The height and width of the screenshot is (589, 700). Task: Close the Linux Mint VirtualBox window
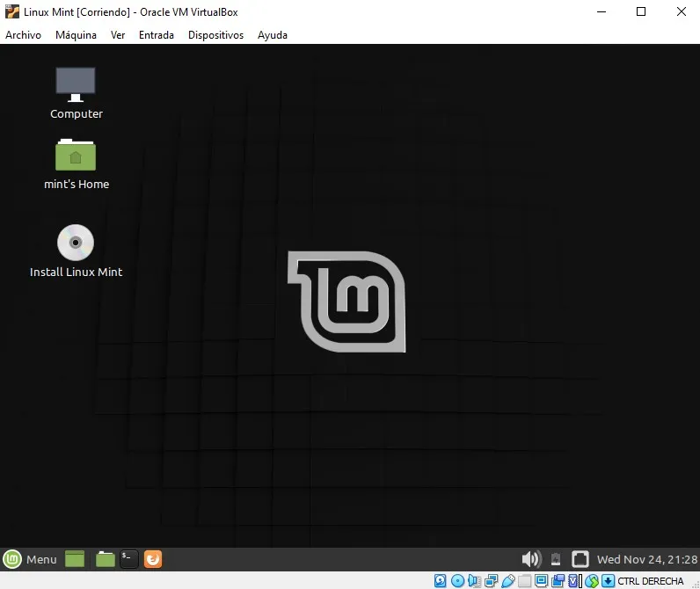tap(681, 11)
